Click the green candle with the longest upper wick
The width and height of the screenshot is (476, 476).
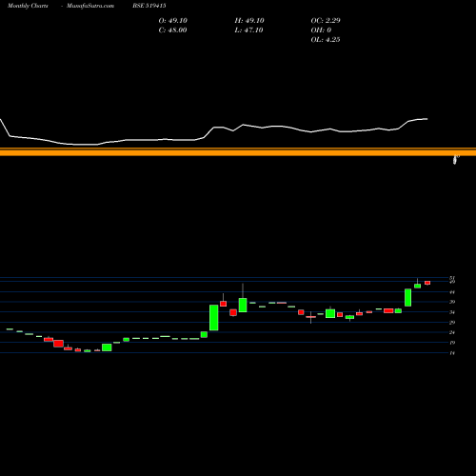click(243, 305)
